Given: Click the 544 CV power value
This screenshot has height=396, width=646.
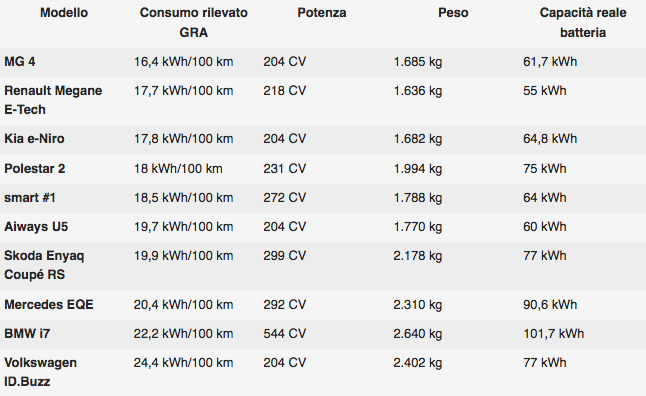Looking at the screenshot, I should point(285,334).
